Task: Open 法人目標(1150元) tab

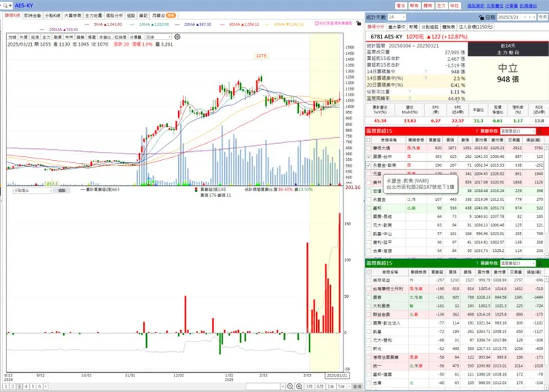Action: click(x=476, y=27)
